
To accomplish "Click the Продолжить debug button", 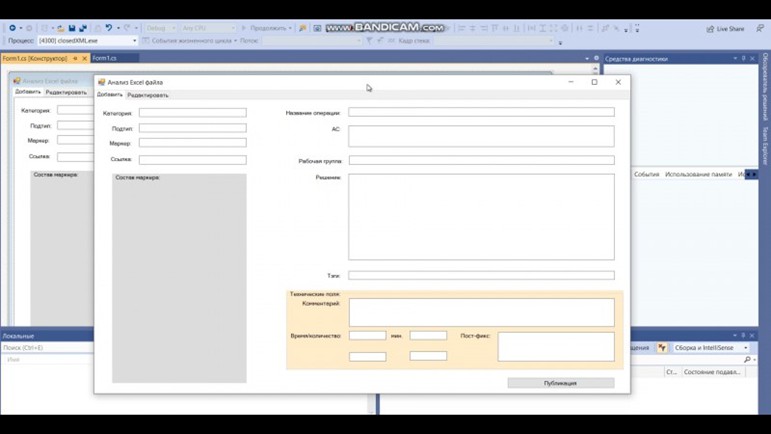I will tap(266, 29).
